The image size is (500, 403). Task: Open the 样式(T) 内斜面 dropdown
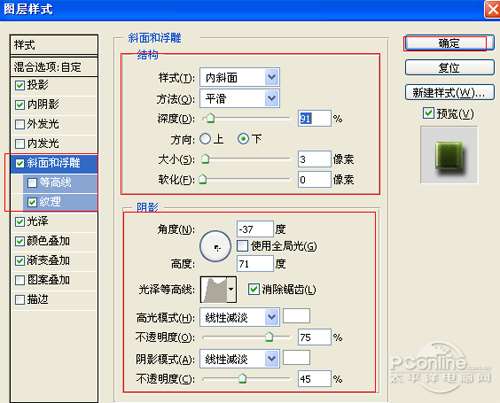tap(239, 78)
